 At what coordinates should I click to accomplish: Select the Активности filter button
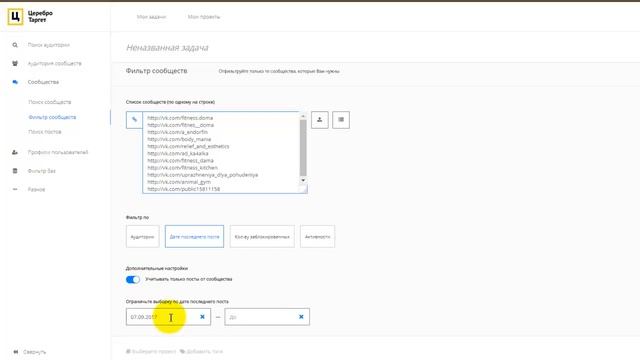tap(318, 236)
